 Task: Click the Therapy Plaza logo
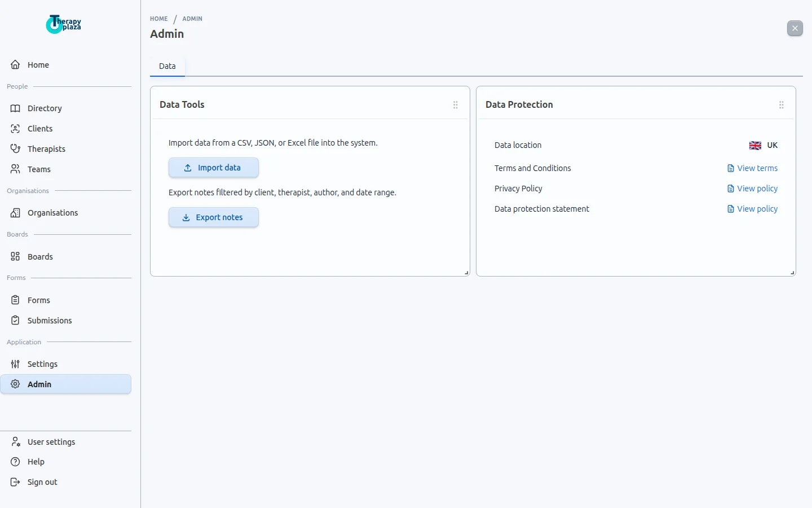tap(64, 24)
